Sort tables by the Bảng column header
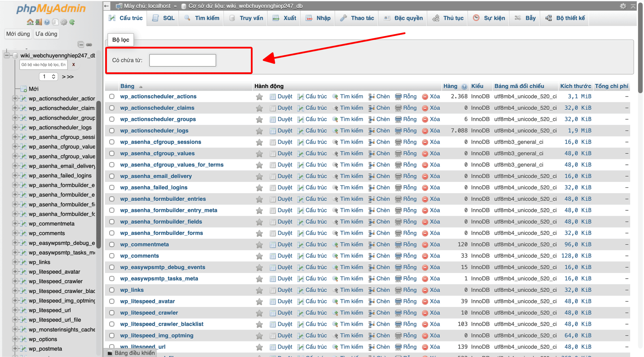This screenshot has height=357, width=644. (127, 86)
